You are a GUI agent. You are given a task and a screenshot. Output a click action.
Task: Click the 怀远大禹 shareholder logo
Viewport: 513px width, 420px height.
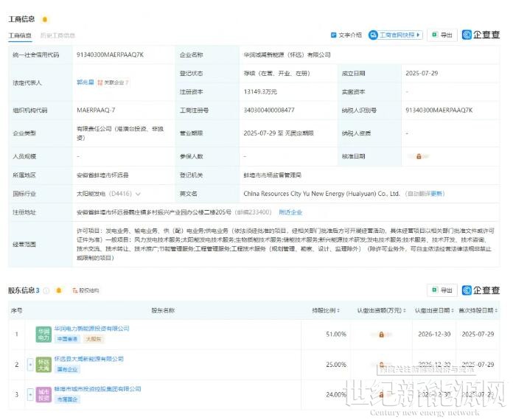pyautogui.click(x=43, y=365)
